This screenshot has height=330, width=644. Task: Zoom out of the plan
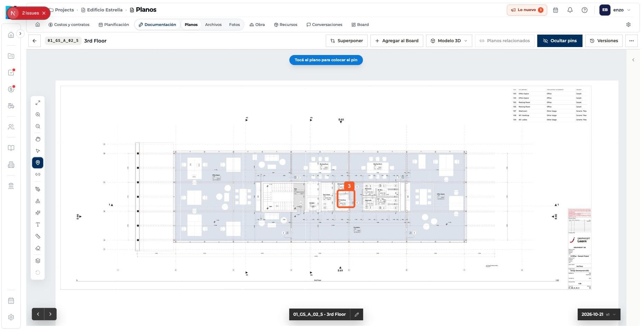tap(38, 126)
